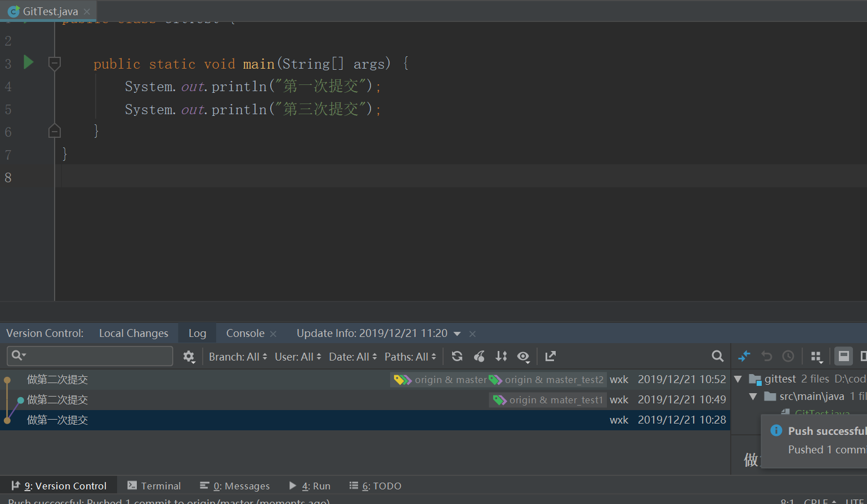Click the search history magnifier in filter
The height and width of the screenshot is (504, 867).
[x=19, y=355]
